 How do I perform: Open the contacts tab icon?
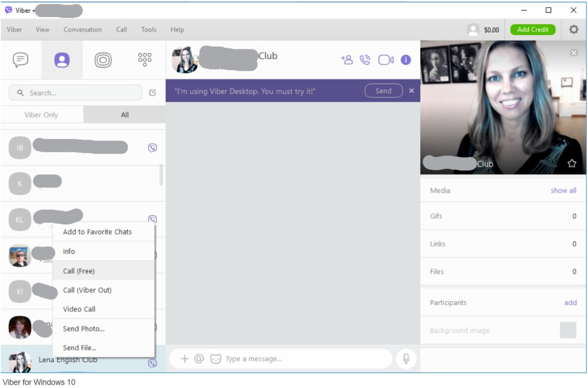[62, 60]
